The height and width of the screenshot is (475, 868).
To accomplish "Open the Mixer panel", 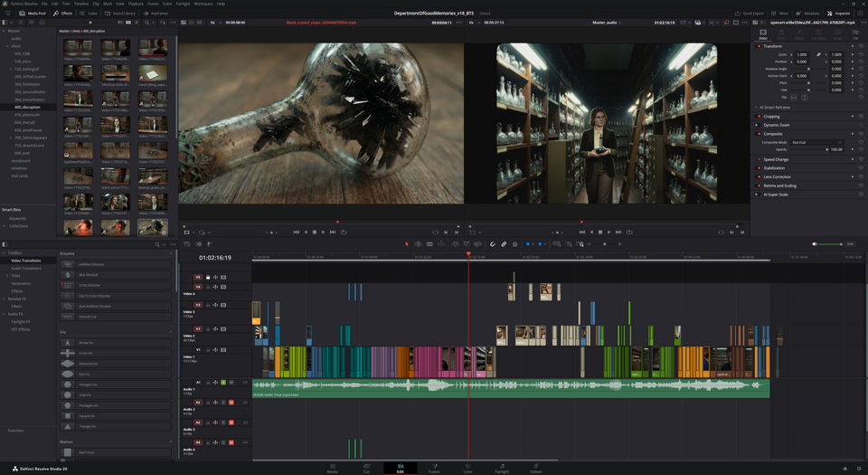I will [780, 14].
